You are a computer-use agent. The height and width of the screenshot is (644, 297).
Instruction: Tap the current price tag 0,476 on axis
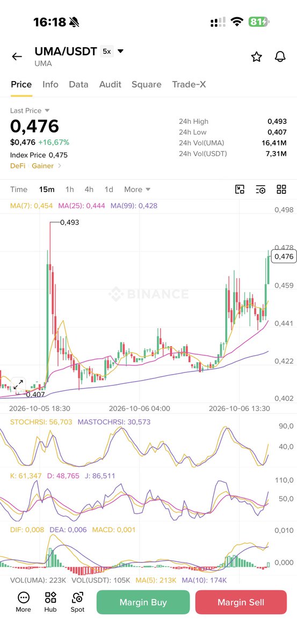click(x=284, y=257)
